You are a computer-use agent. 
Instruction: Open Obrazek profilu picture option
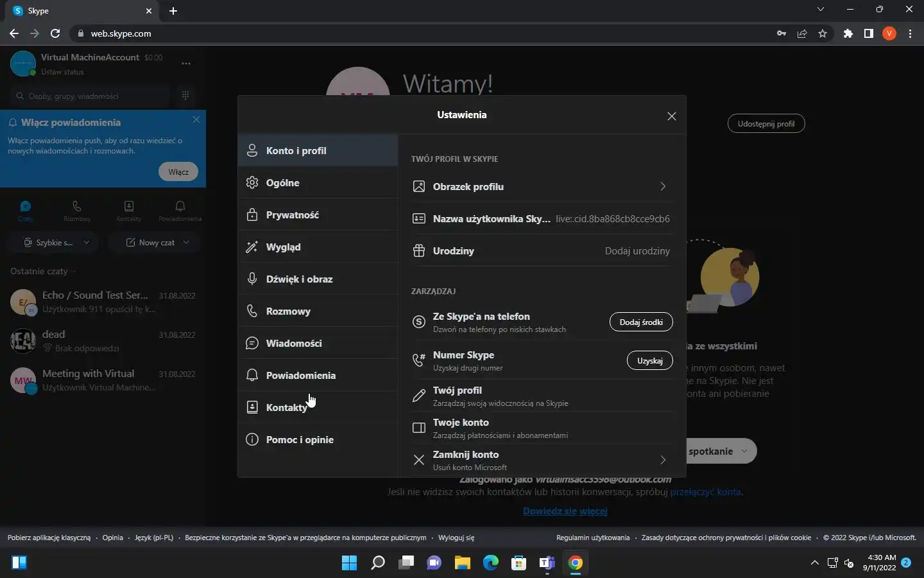coord(542,186)
